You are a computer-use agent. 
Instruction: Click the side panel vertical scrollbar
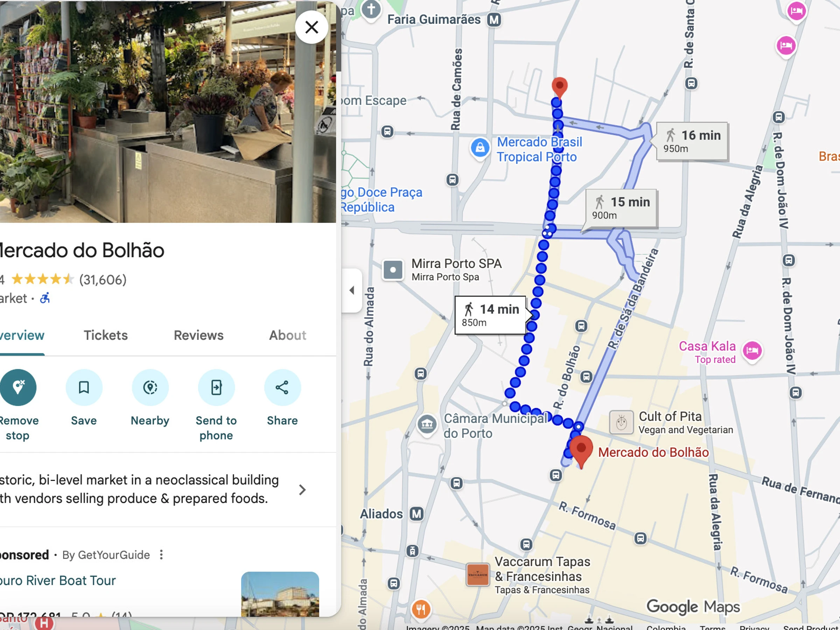coord(338,36)
